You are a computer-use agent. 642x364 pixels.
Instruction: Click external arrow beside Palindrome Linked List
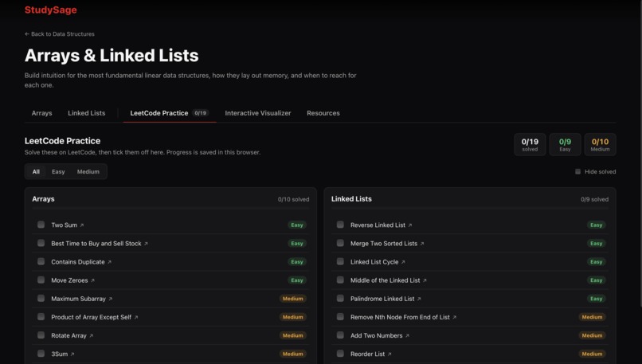pos(419,299)
